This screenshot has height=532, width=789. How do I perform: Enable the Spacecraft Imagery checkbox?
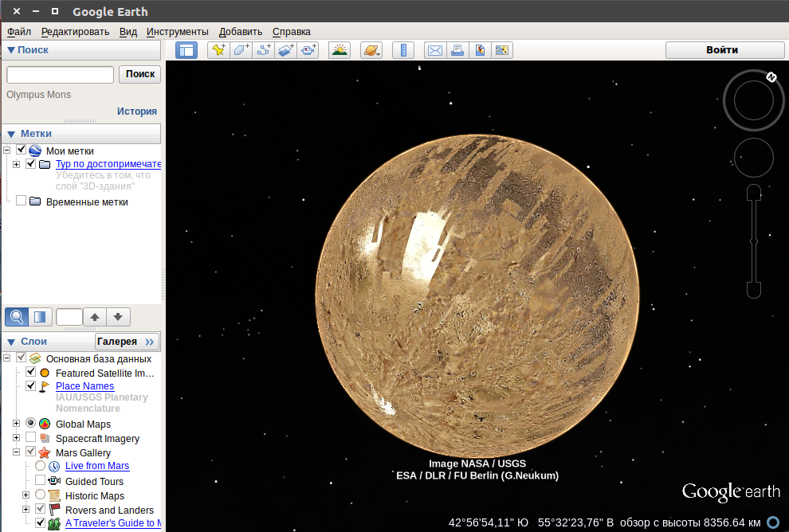(x=31, y=437)
